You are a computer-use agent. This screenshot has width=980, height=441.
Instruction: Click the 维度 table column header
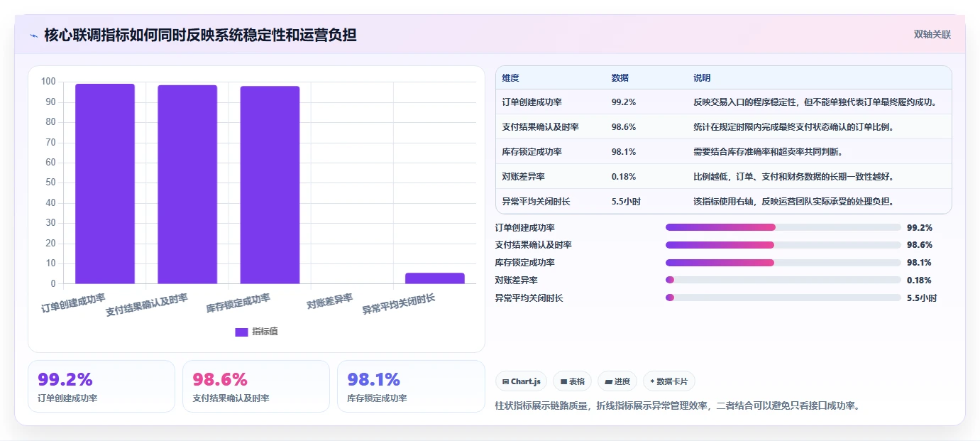click(x=510, y=78)
